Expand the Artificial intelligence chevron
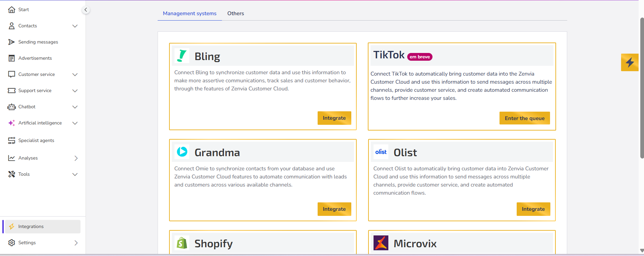 click(x=75, y=123)
